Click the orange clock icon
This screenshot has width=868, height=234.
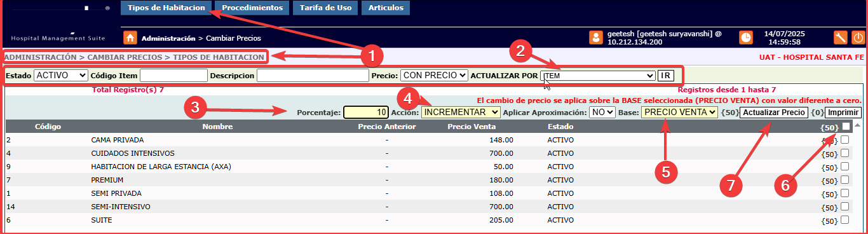pos(746,38)
